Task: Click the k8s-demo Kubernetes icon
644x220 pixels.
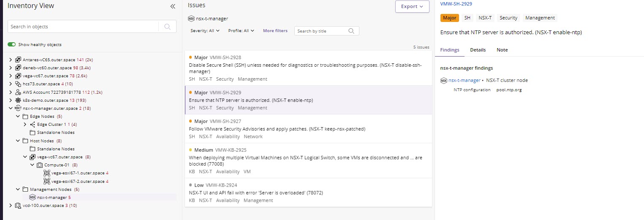Action: click(x=18, y=100)
